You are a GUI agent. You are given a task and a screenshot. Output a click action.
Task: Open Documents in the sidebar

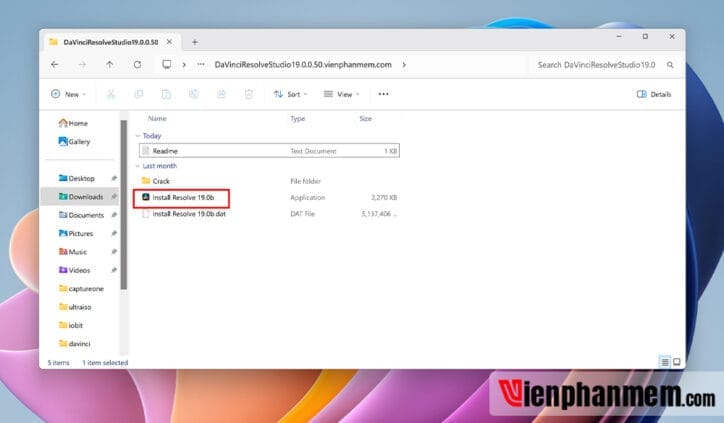click(81, 215)
